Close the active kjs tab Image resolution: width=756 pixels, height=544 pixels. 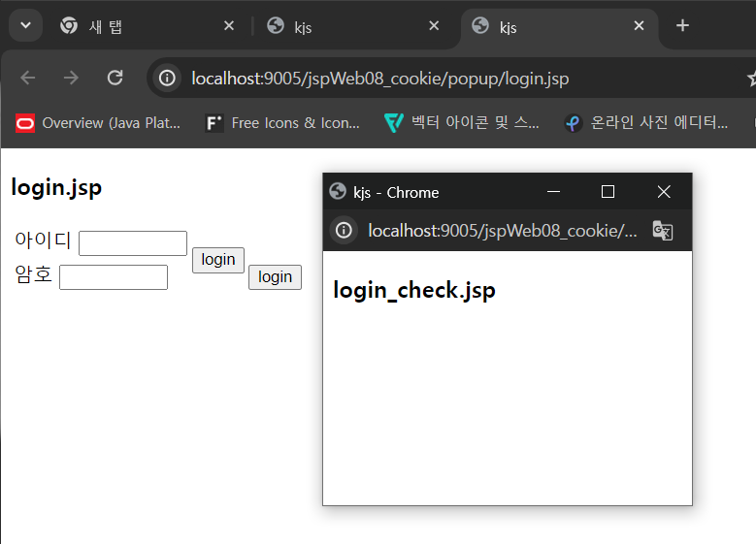point(639,25)
